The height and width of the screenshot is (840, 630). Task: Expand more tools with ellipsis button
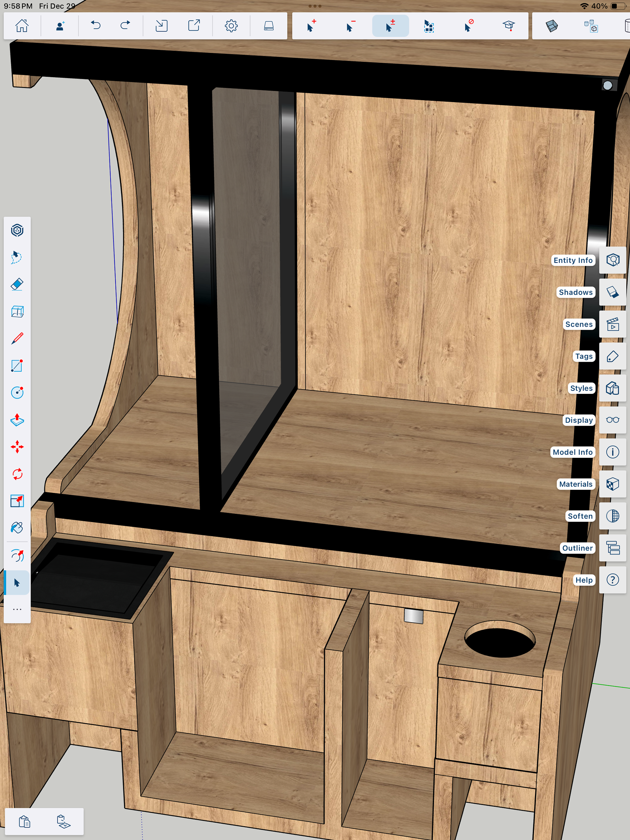[x=17, y=609]
